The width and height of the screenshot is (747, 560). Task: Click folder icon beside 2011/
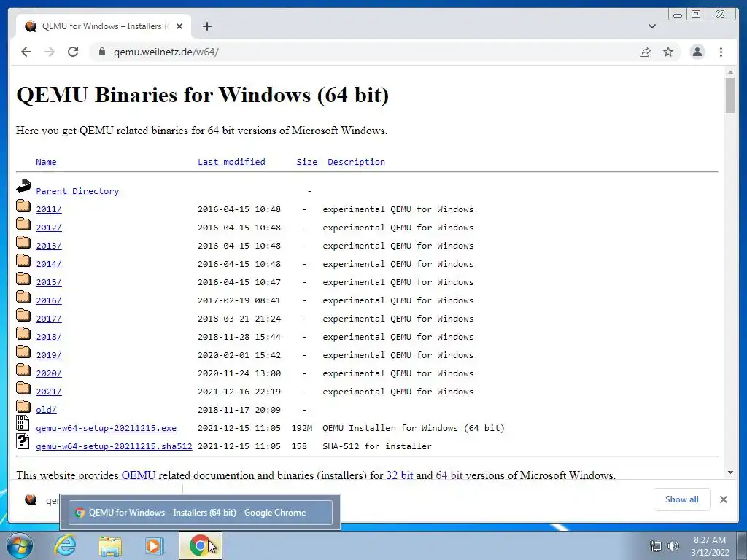[x=23, y=206]
